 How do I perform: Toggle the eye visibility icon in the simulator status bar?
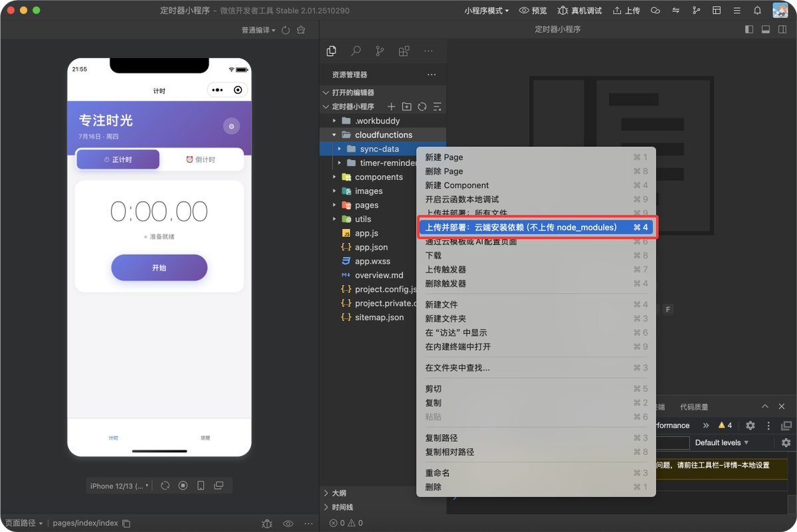288,523
